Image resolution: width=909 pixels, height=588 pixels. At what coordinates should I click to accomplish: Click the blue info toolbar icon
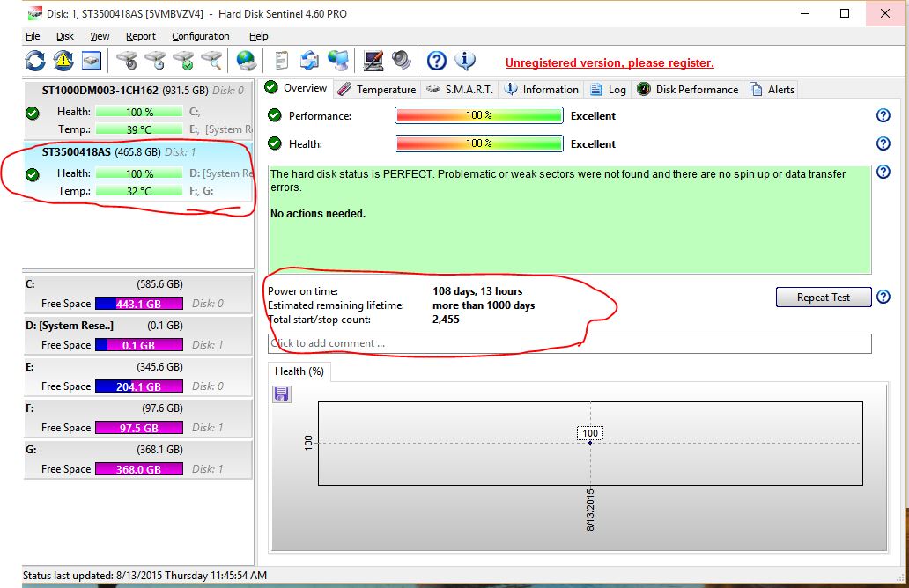point(465,61)
